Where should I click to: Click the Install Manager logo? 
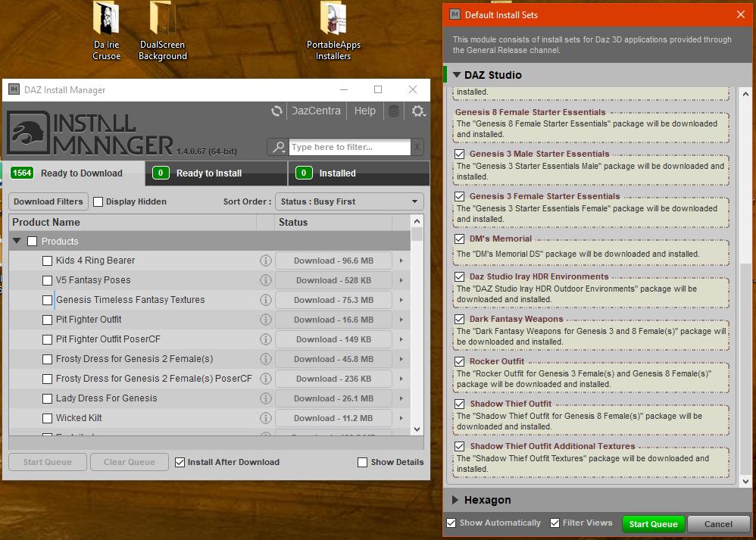(90, 133)
